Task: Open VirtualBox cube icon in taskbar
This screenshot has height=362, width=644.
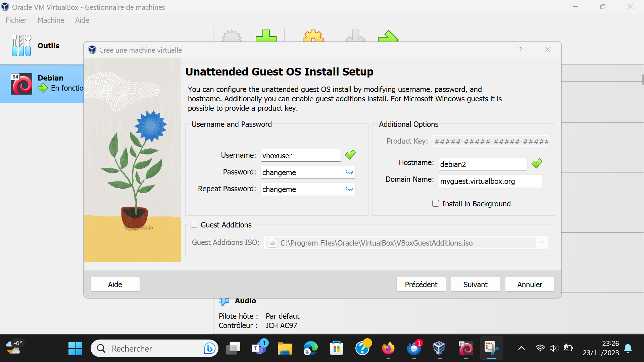Action: click(439, 349)
